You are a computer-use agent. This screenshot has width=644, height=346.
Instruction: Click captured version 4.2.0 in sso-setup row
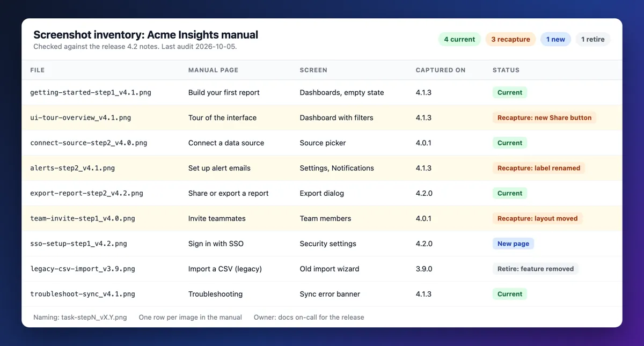click(x=423, y=244)
